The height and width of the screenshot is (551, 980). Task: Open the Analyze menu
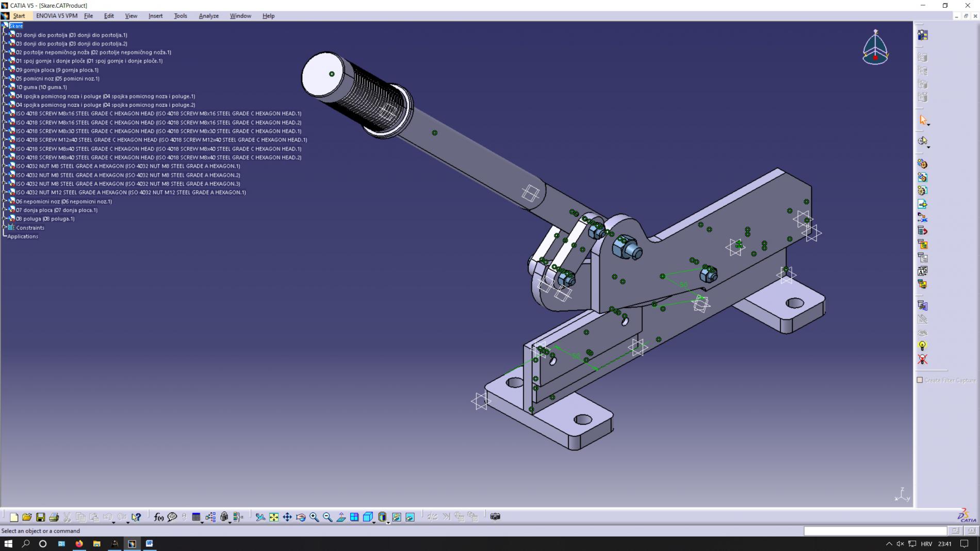tap(208, 16)
